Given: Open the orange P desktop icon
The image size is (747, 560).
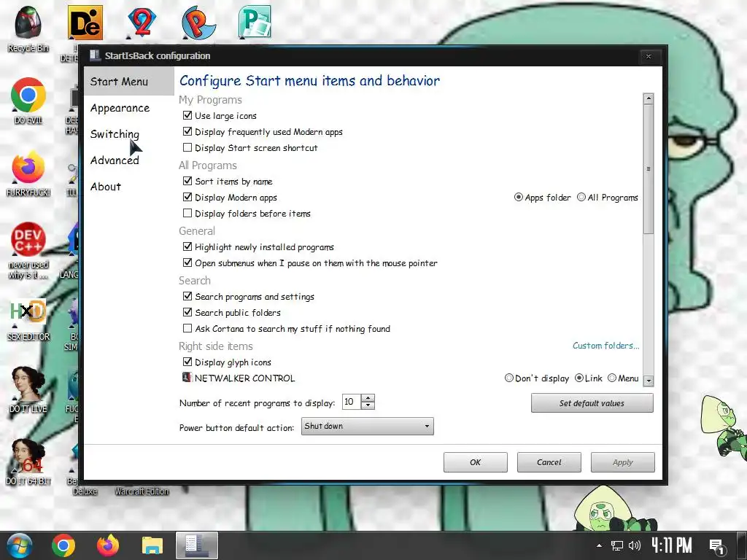Looking at the screenshot, I should click(x=198, y=23).
